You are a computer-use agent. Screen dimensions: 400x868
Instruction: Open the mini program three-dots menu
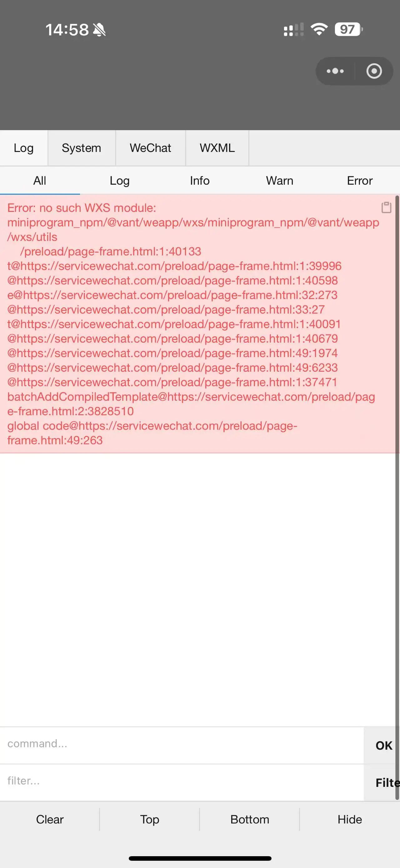pos(335,71)
